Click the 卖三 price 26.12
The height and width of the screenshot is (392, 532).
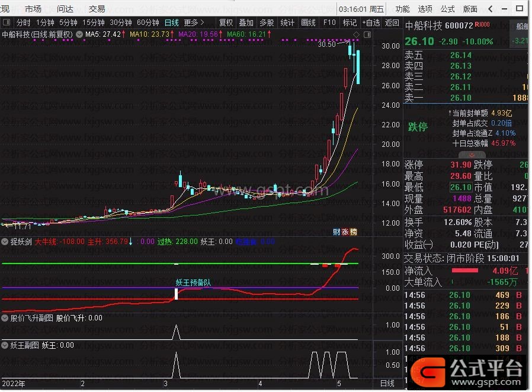point(461,76)
